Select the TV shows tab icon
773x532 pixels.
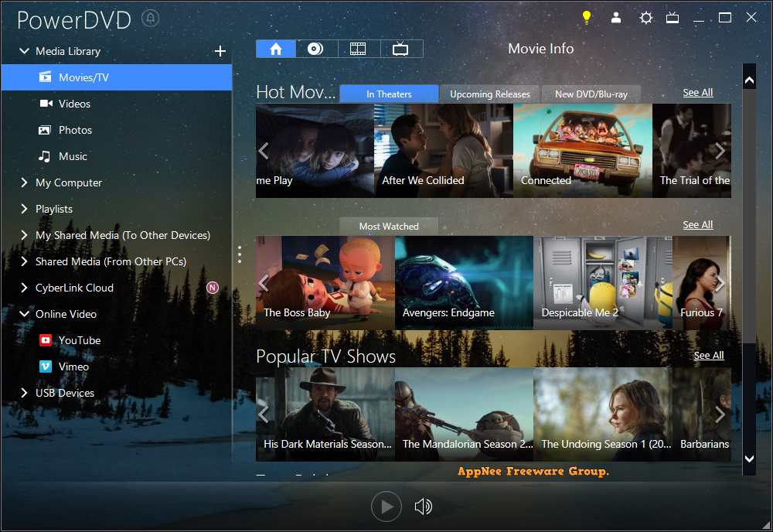coord(400,49)
